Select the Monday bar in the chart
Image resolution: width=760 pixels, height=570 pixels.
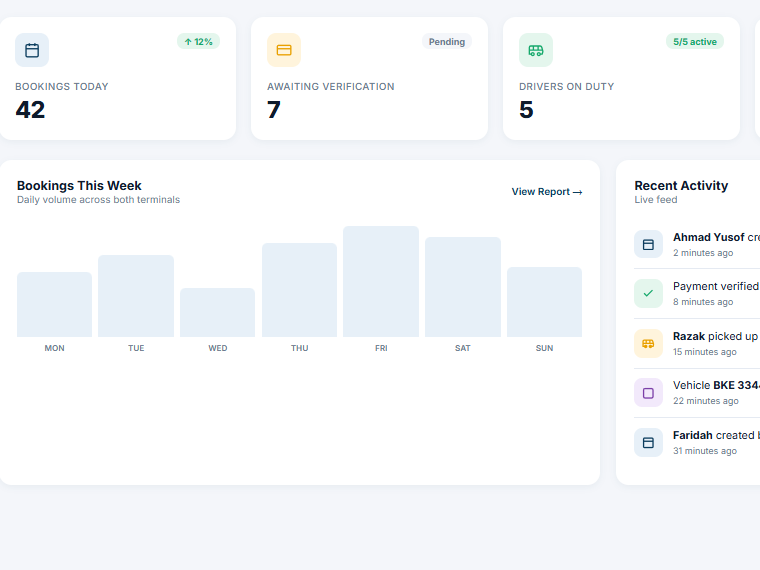tap(54, 304)
